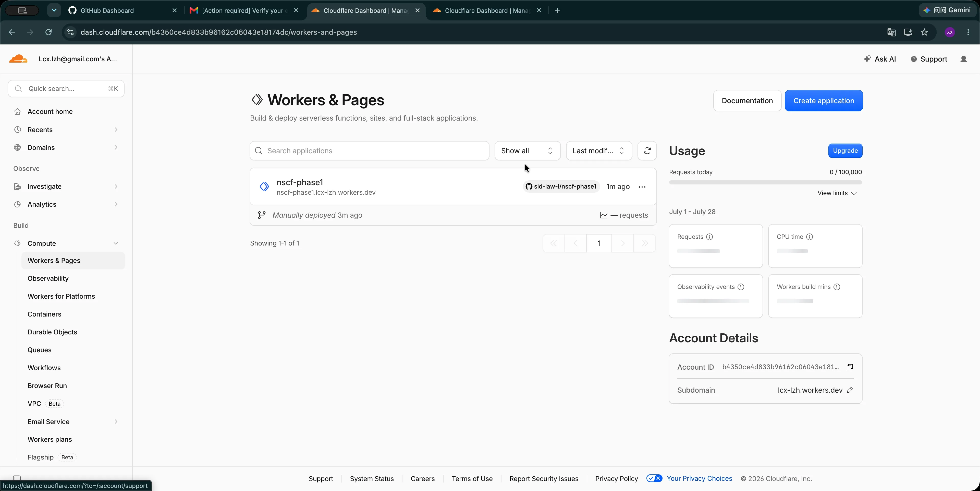
Task: Open the nscf-phase1 application
Action: tap(299, 182)
